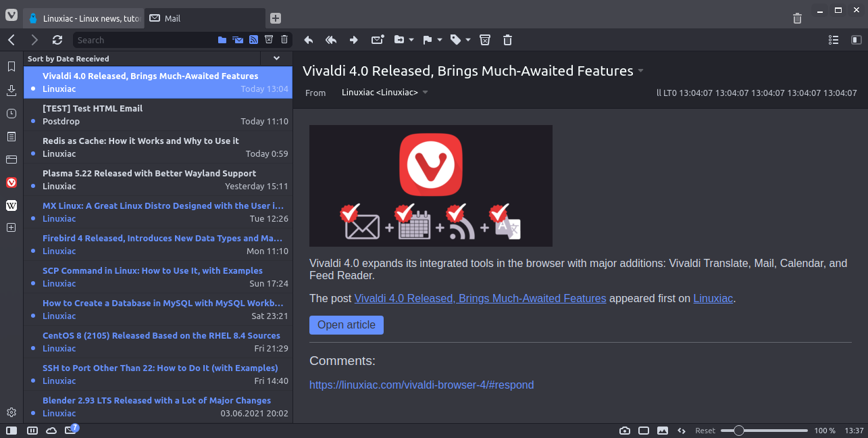Go back with the back arrow
868x438 pixels.
(11, 40)
